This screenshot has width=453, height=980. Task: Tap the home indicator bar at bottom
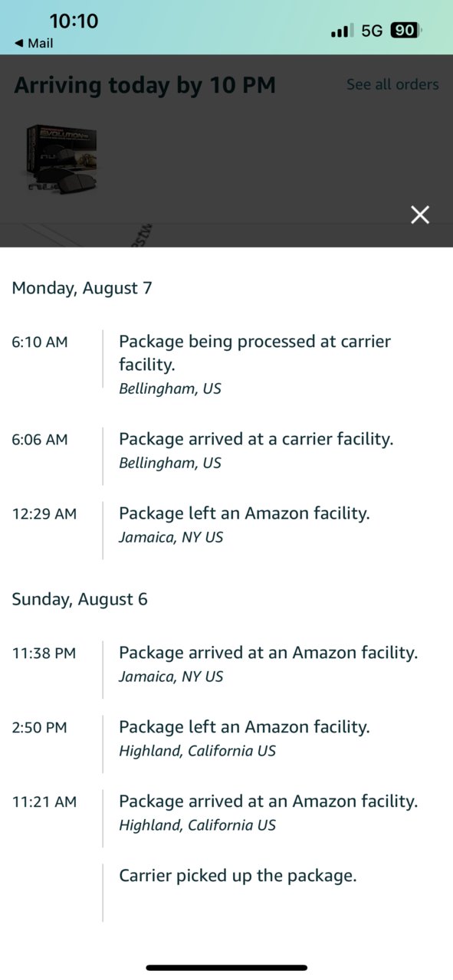pyautogui.click(x=227, y=968)
